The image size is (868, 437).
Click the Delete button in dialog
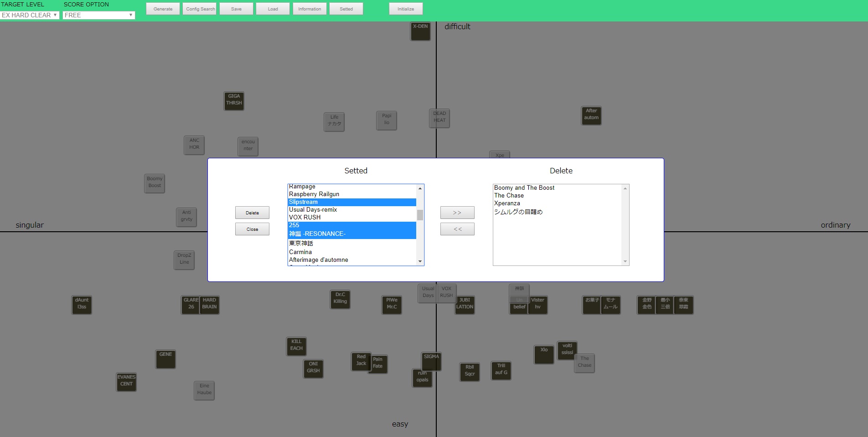(x=252, y=213)
